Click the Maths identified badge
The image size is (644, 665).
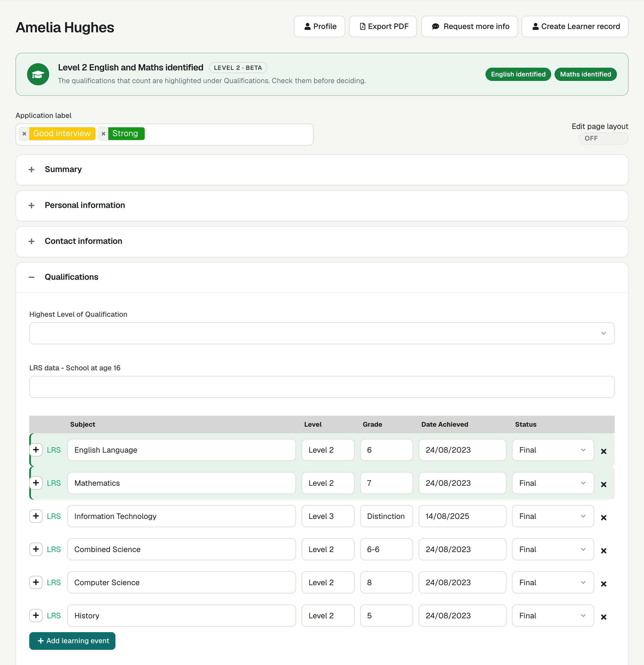(x=585, y=74)
